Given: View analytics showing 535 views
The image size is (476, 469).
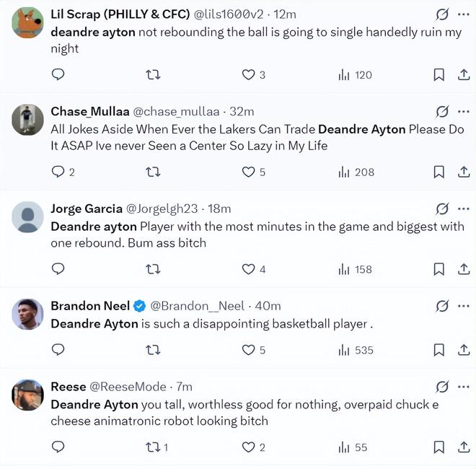Looking at the screenshot, I should tap(356, 350).
